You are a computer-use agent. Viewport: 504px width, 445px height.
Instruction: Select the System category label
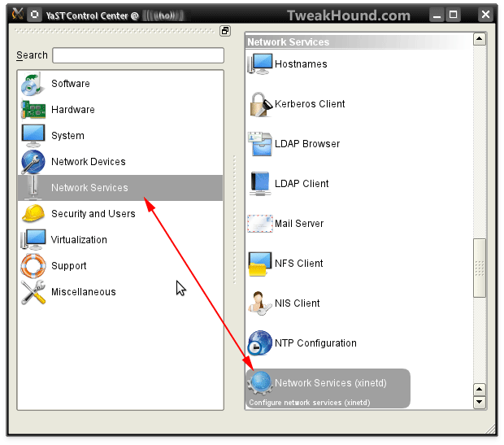tap(67, 136)
